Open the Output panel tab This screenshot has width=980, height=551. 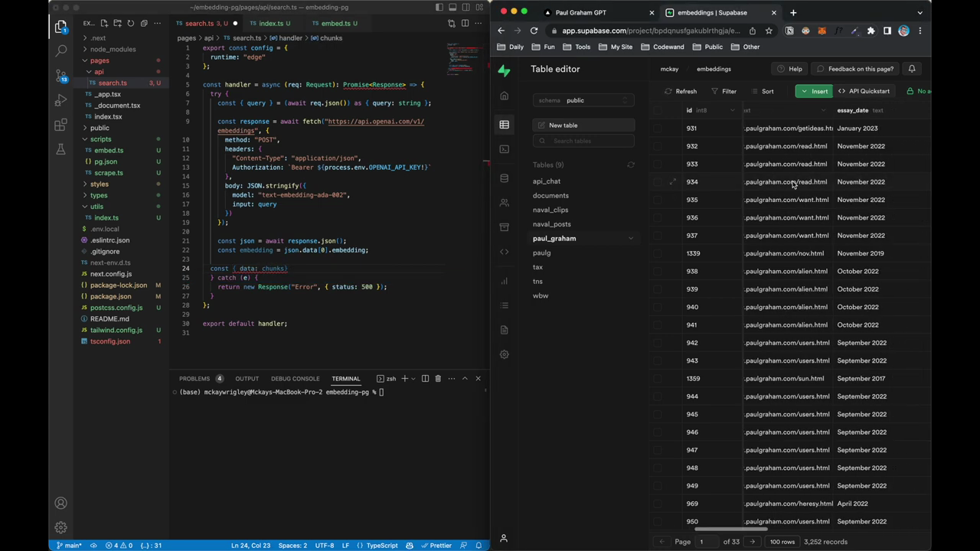tap(247, 379)
